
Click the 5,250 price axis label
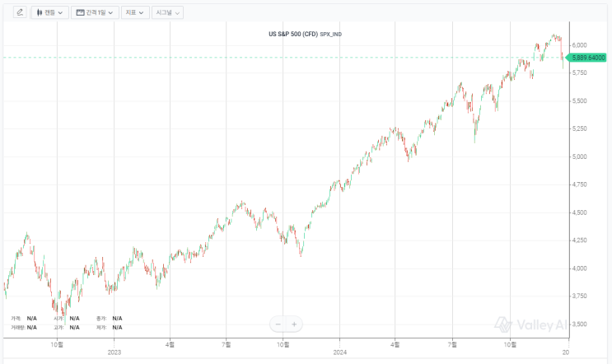tap(580, 128)
